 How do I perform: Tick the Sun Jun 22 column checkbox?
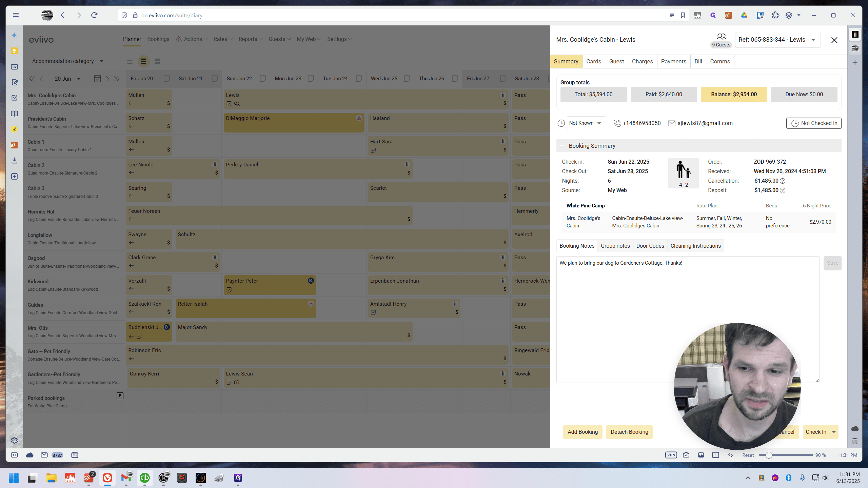coord(263,79)
